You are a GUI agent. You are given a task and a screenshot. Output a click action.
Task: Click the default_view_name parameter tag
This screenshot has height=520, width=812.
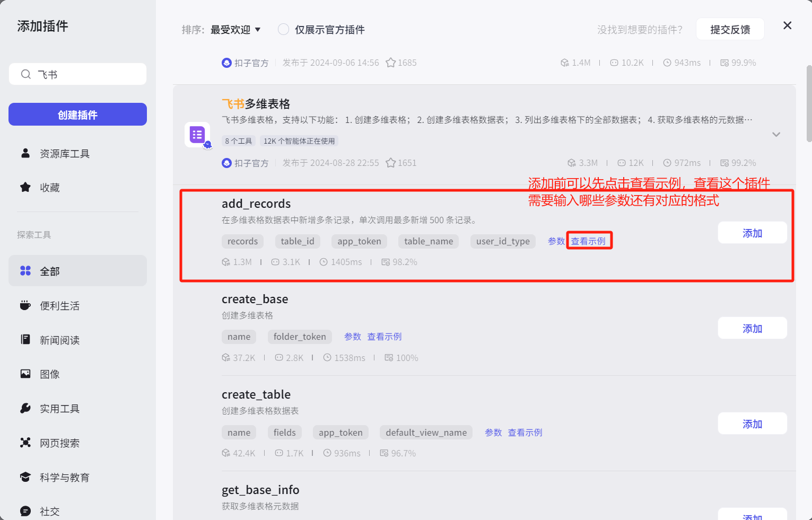tap(426, 433)
